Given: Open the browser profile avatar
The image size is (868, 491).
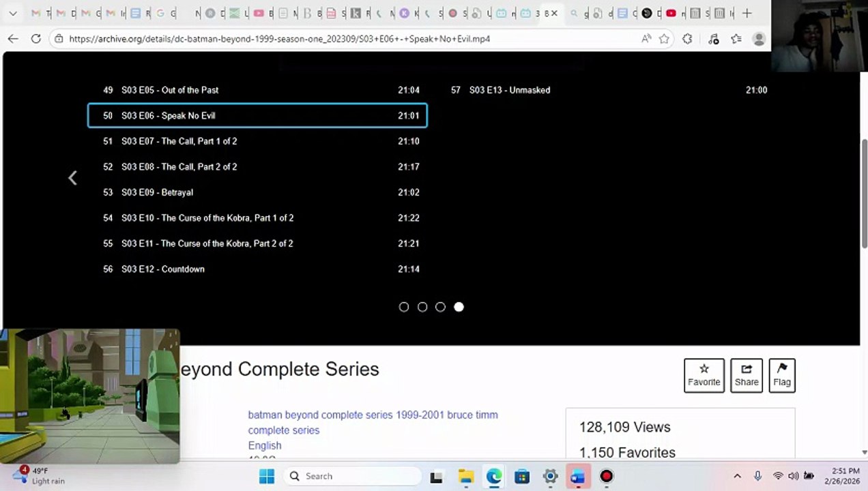Looking at the screenshot, I should pyautogui.click(x=758, y=39).
